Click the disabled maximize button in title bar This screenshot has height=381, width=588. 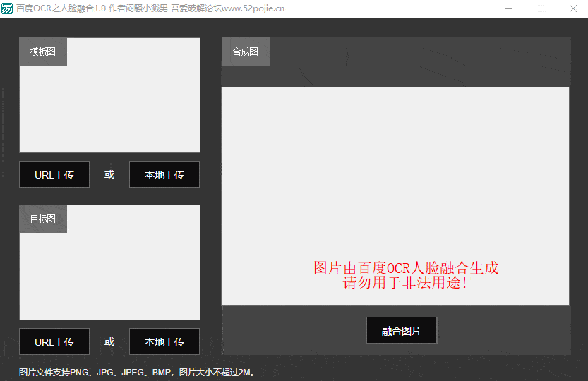coord(541,8)
